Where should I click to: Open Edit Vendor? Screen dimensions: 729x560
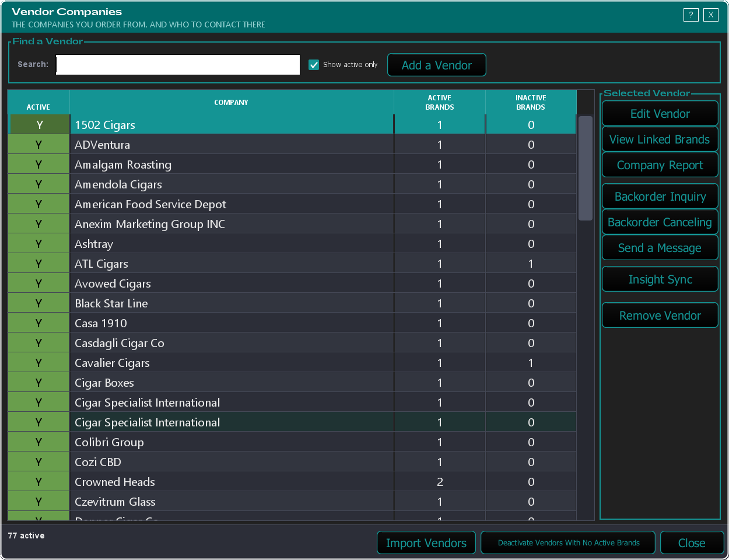(x=660, y=114)
